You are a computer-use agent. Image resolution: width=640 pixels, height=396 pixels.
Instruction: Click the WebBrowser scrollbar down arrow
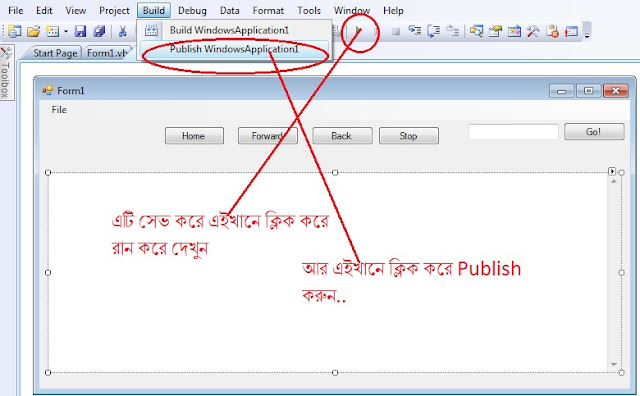click(614, 364)
